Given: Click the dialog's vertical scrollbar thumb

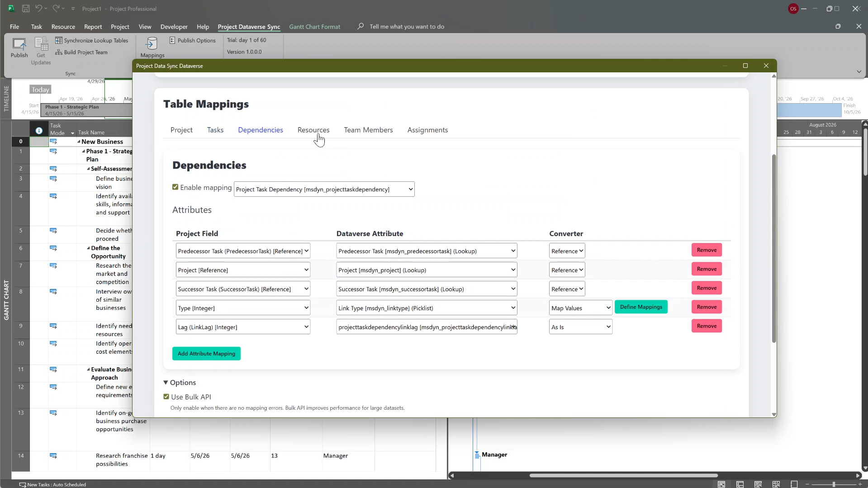Looking at the screenshot, I should point(773,249).
